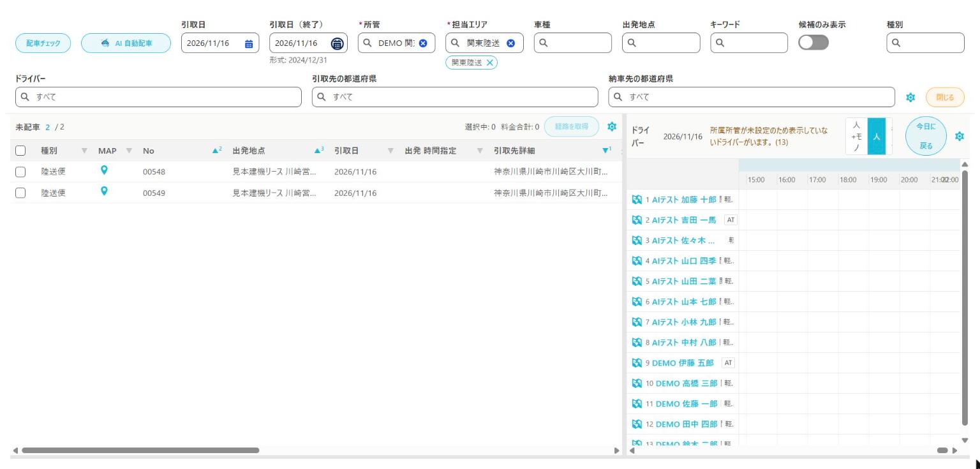980x469 pixels.
Task: Check the select-all checkbox in the table header
Action: tap(20, 151)
